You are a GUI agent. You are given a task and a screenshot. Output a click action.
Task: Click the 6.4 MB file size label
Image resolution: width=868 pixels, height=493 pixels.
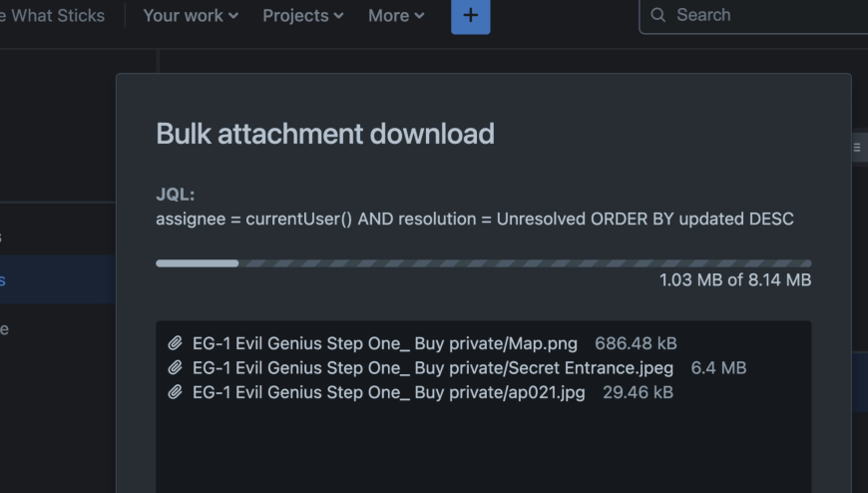point(718,368)
